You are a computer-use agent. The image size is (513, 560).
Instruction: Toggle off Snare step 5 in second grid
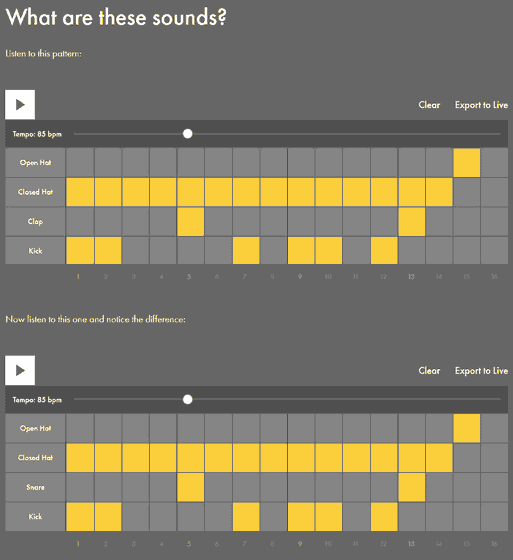point(191,487)
